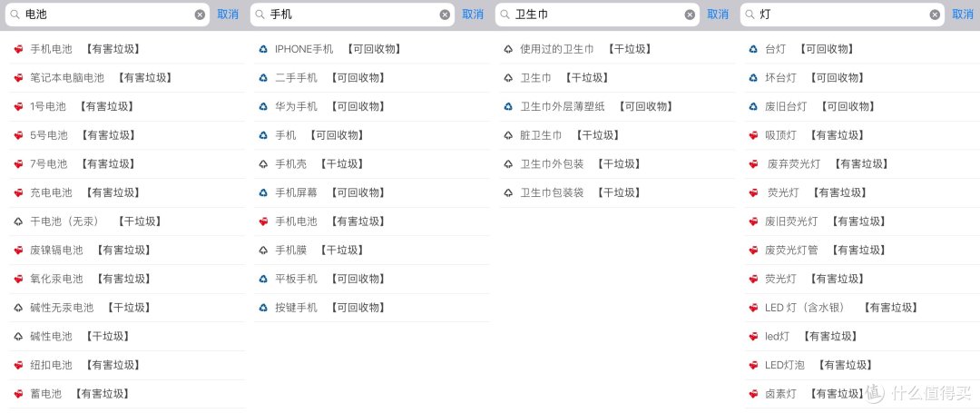Tap recyclable icon beside 卫生巾外层薄塑纸
This screenshot has height=413, width=980.
(x=508, y=107)
